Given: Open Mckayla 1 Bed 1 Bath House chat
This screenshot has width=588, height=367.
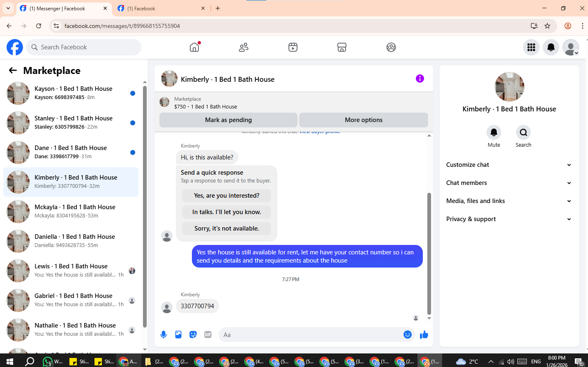Looking at the screenshot, I should click(71, 212).
